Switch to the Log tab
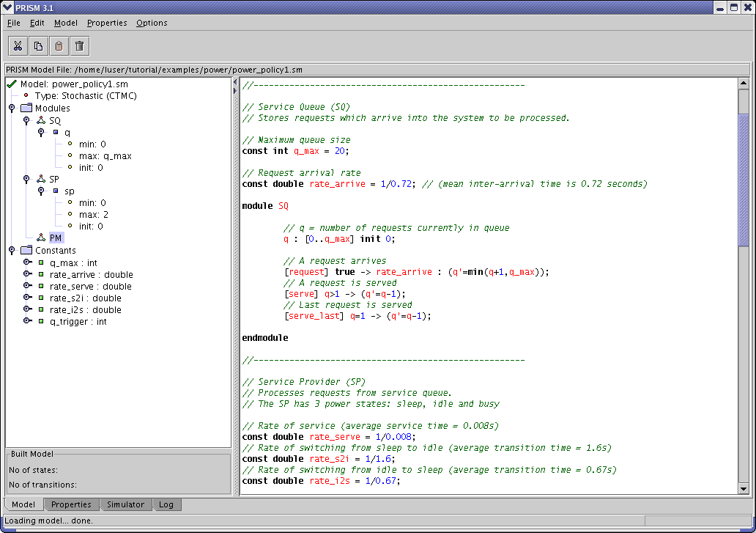This screenshot has height=533, width=756. coord(166,504)
